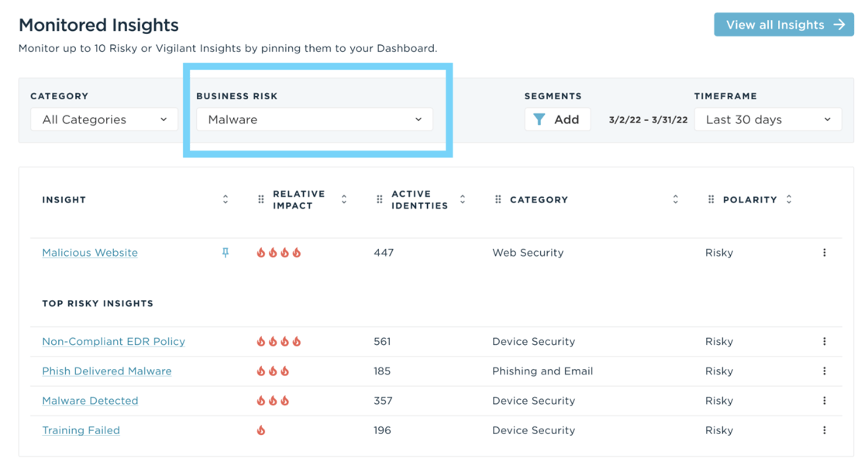The image size is (868, 469).
Task: Click the flame impact icons for Phish Delivered Malware
Action: click(272, 371)
